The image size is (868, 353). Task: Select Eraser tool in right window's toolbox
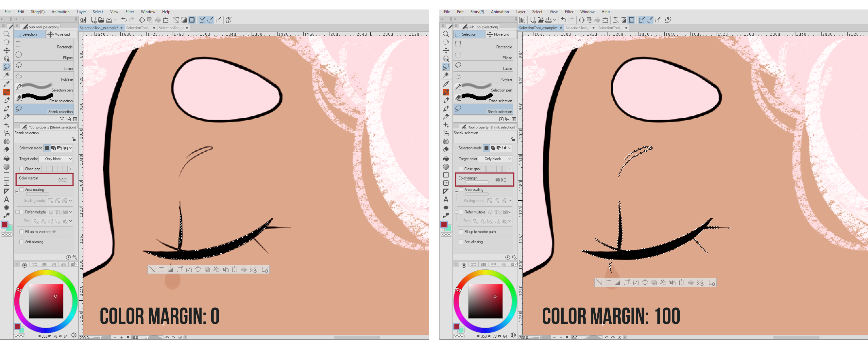pyautogui.click(x=446, y=150)
